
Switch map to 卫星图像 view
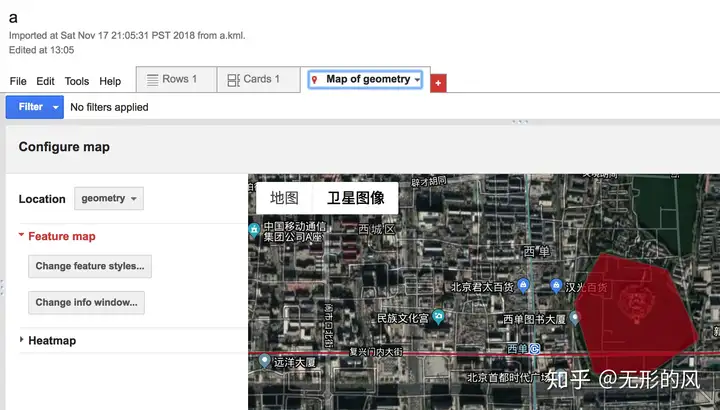point(355,198)
